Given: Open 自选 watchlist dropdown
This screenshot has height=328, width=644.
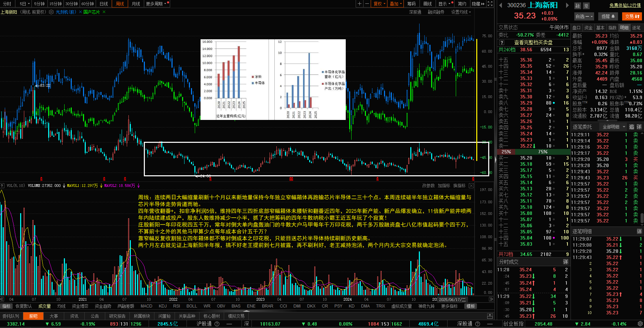Looking at the screenshot, I should [584, 16].
